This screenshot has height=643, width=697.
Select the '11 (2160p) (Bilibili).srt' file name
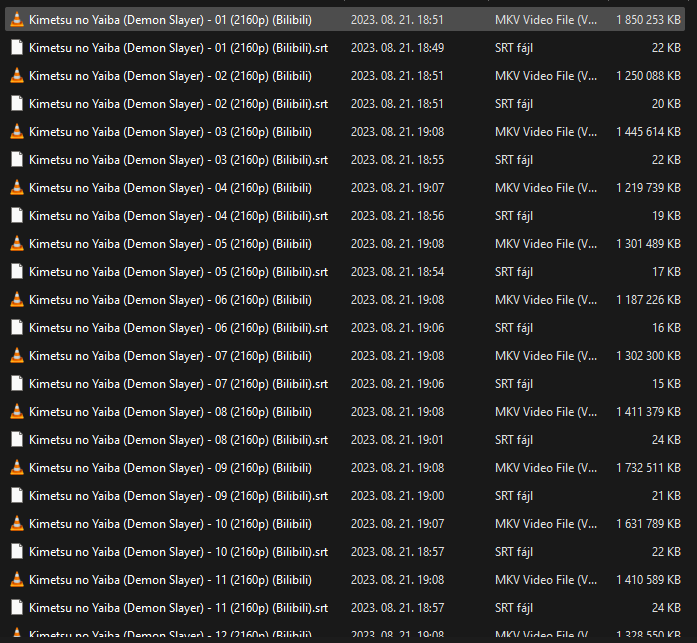(178, 608)
